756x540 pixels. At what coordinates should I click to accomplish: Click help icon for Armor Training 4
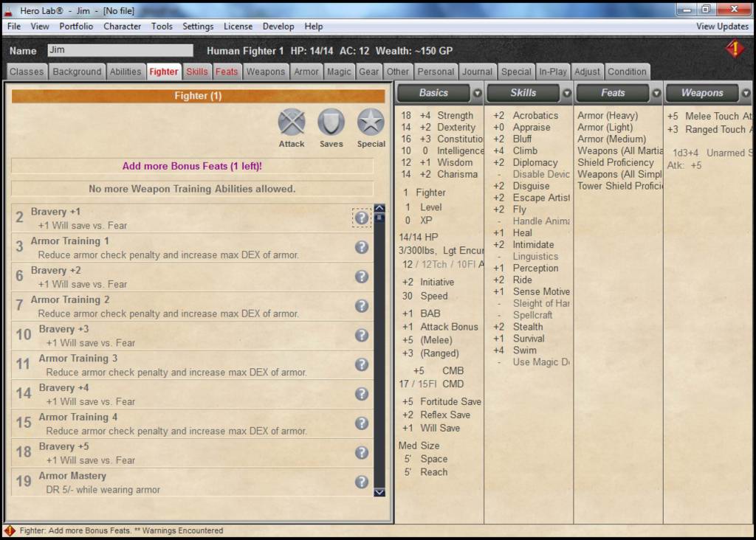click(x=362, y=423)
